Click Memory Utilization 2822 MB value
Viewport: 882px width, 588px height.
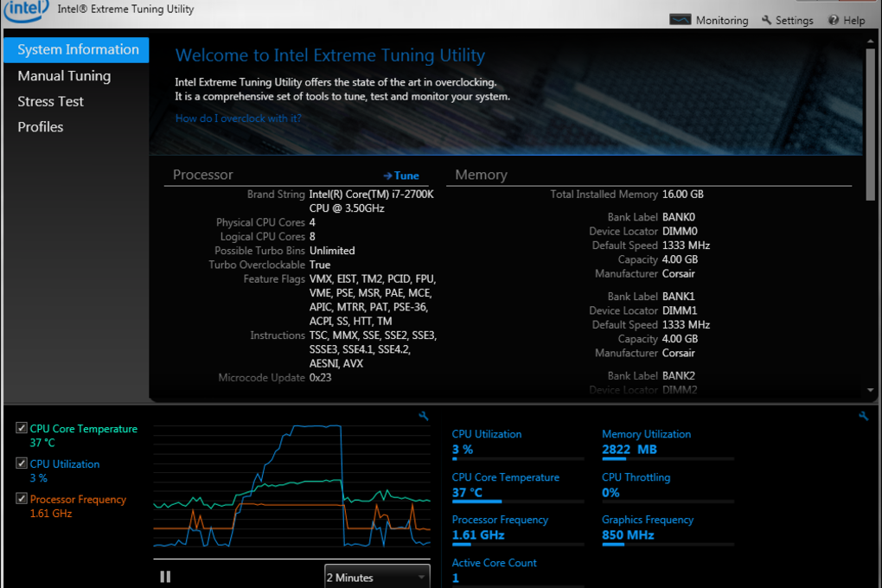pyautogui.click(x=629, y=450)
